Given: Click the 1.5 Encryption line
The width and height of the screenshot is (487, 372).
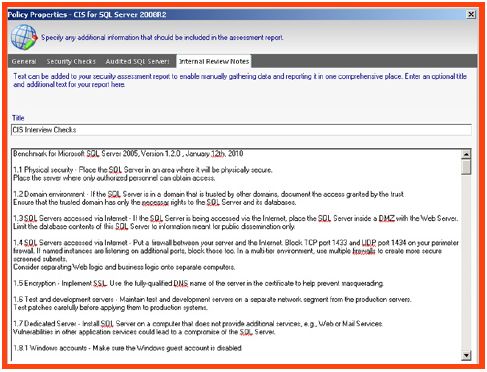Looking at the screenshot, I should [198, 283].
